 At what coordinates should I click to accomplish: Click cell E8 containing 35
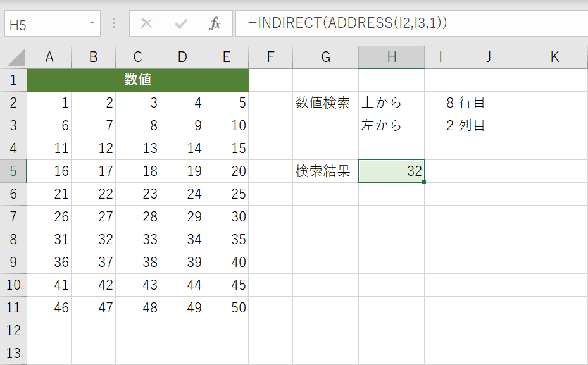point(226,239)
